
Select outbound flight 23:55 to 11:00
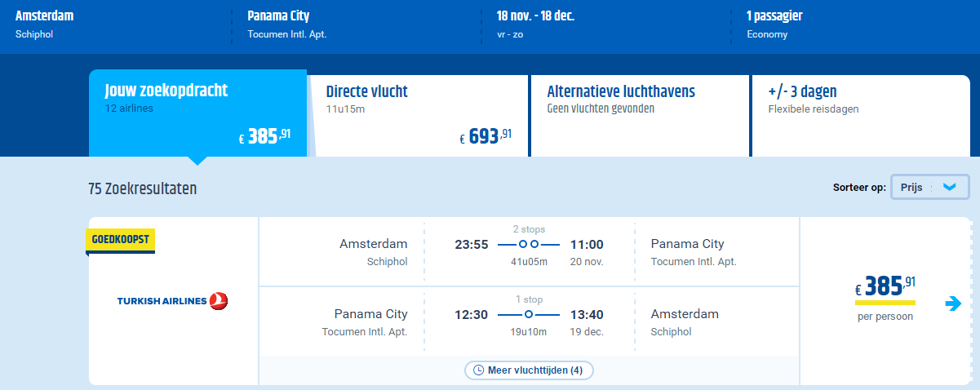point(529,252)
